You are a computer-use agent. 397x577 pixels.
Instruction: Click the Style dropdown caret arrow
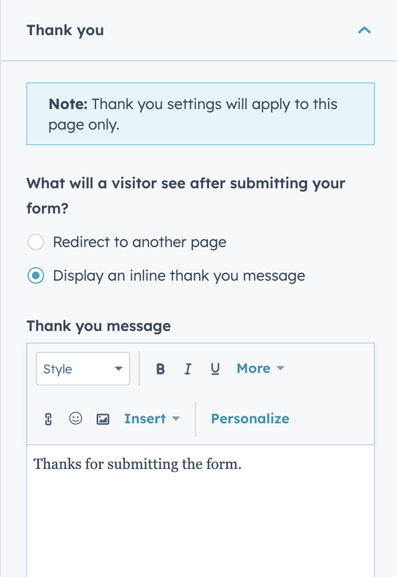pyautogui.click(x=118, y=369)
